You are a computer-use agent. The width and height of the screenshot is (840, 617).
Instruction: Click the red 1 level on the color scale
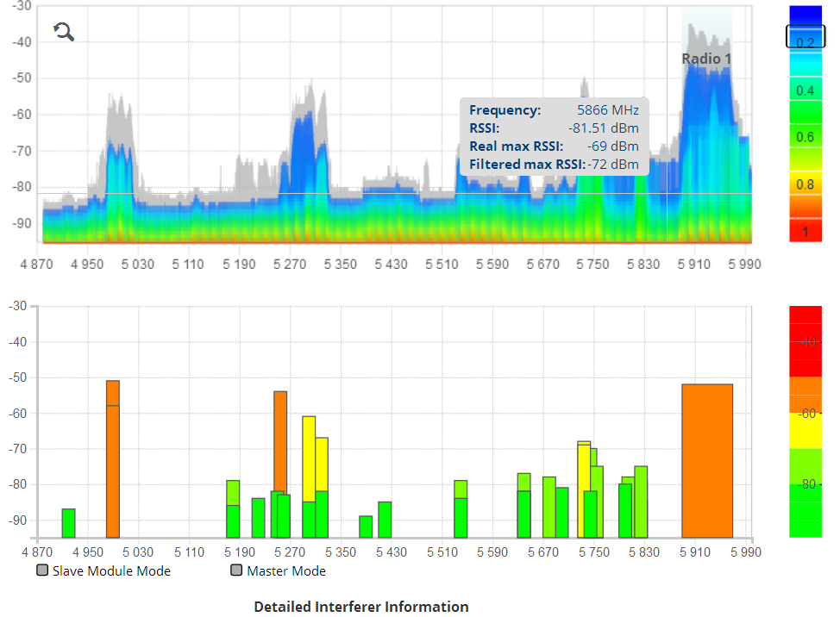tap(806, 232)
